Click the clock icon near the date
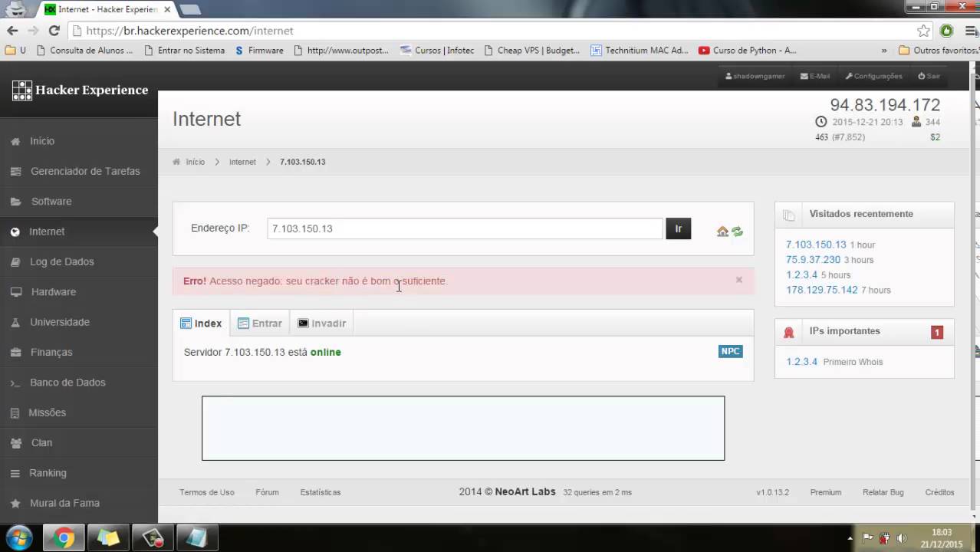The height and width of the screenshot is (552, 980). point(821,122)
